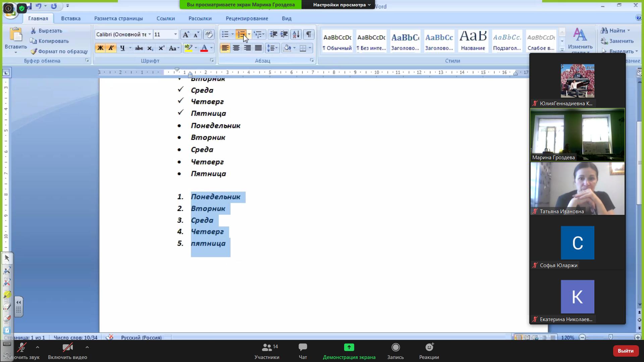
Task: Apply red font color swatch
Action: [x=204, y=48]
